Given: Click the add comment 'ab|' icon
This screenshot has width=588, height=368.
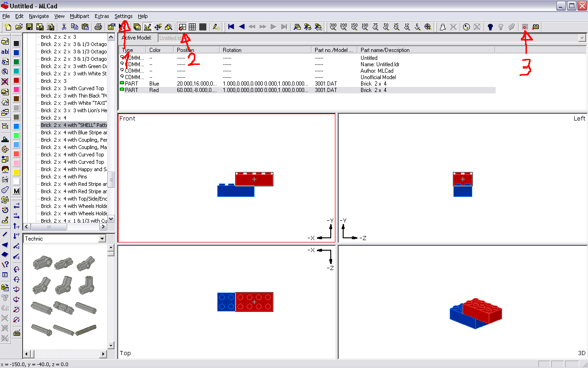Looking at the screenshot, I should point(5,52).
